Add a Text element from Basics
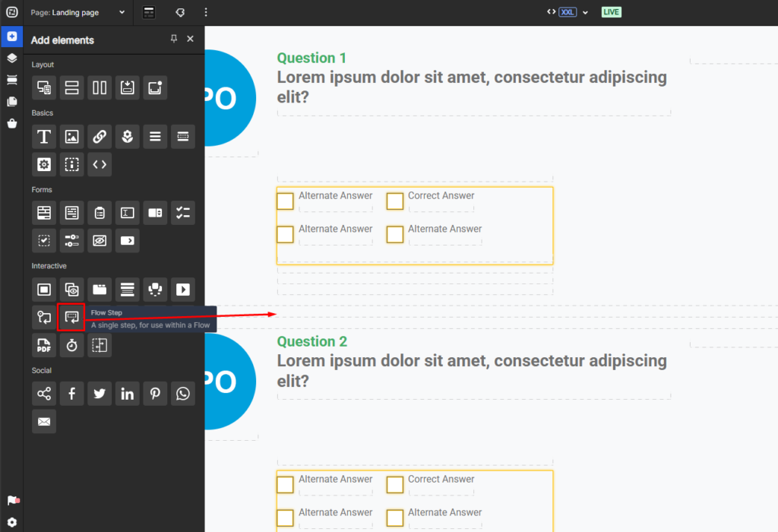Viewport: 778px width, 532px height. coord(44,137)
